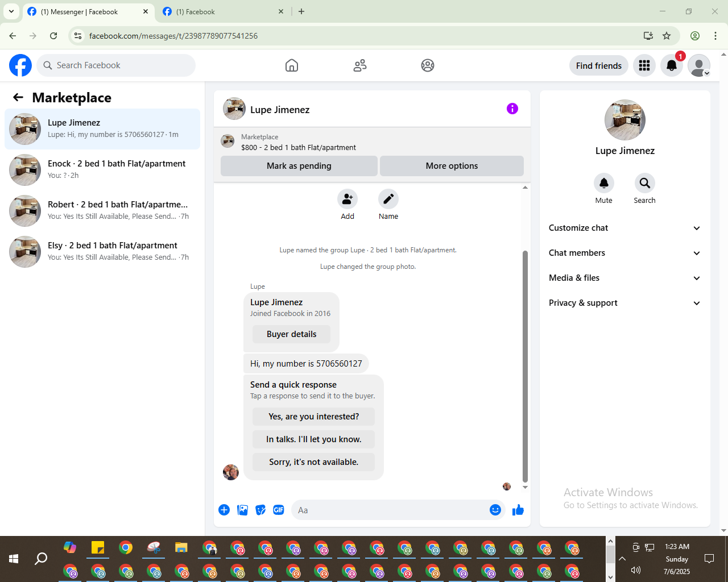Expand Media & files section
Viewport: 728px width, 582px height.
[624, 278]
